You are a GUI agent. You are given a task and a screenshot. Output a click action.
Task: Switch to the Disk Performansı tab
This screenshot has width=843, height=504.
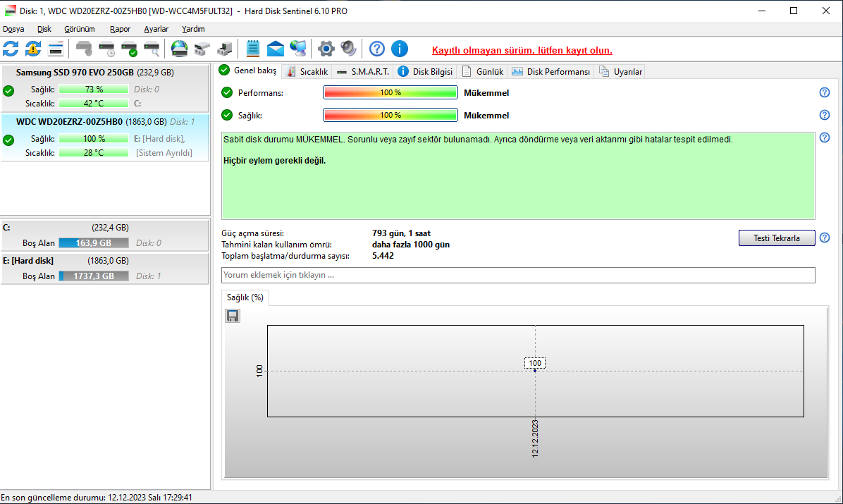tap(551, 71)
